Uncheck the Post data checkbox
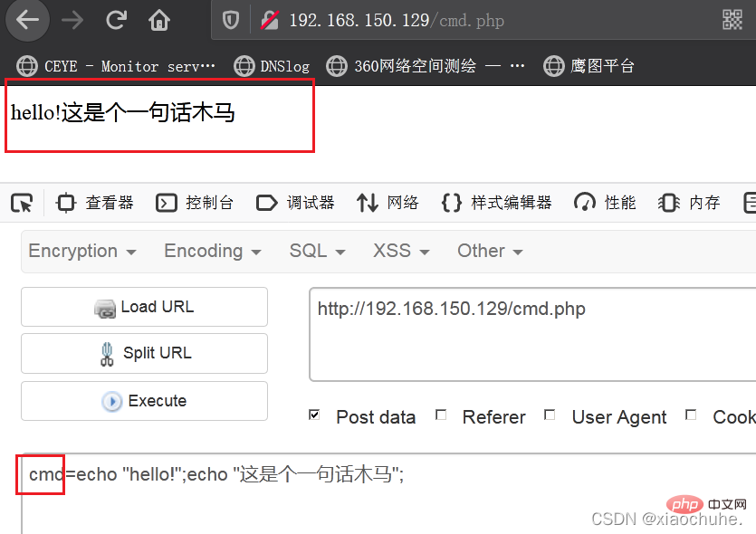The image size is (756, 534). (x=314, y=415)
